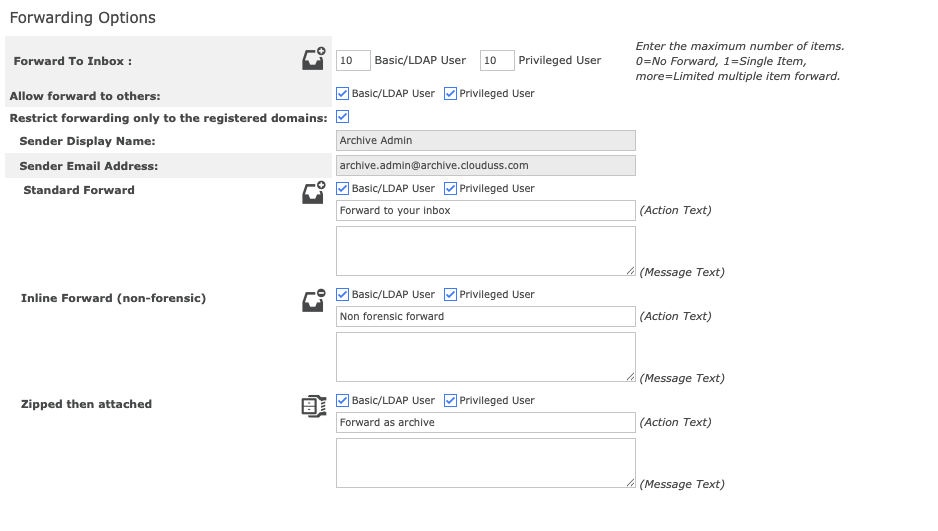Toggle Basic/LDAP User for Allow forward to others
The height and width of the screenshot is (531, 938).
[x=343, y=94]
